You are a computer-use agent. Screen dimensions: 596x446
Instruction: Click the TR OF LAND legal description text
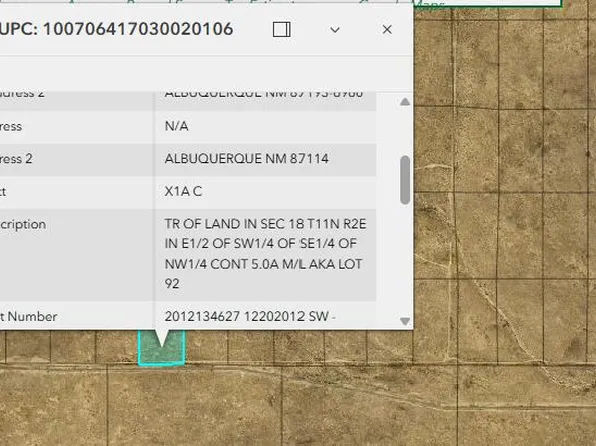tap(265, 254)
